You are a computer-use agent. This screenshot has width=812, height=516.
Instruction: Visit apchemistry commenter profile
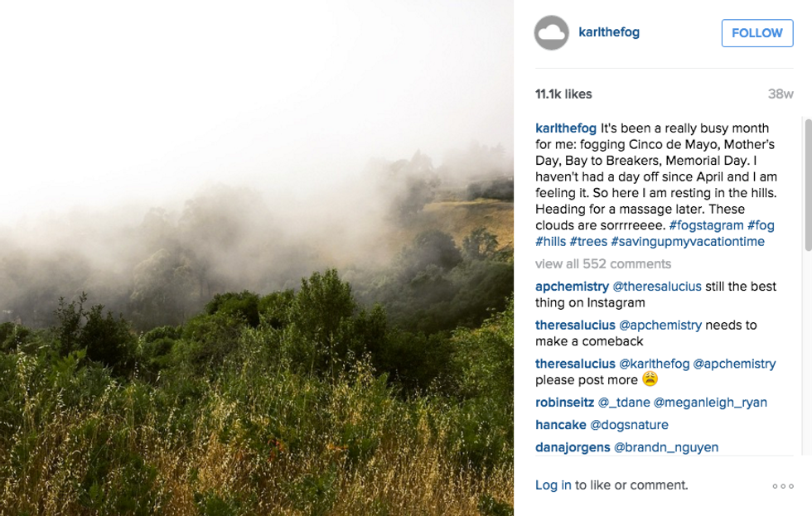click(572, 287)
